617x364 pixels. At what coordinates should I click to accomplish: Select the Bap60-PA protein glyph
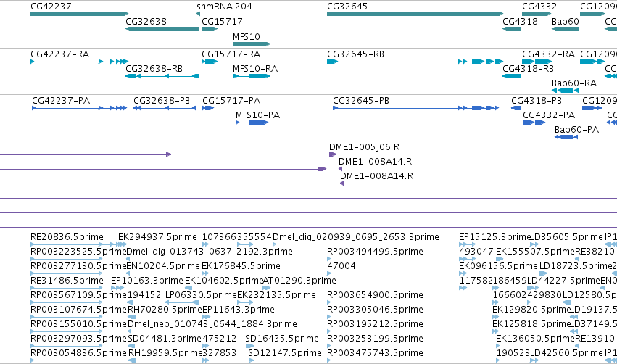pyautogui.click(x=566, y=137)
